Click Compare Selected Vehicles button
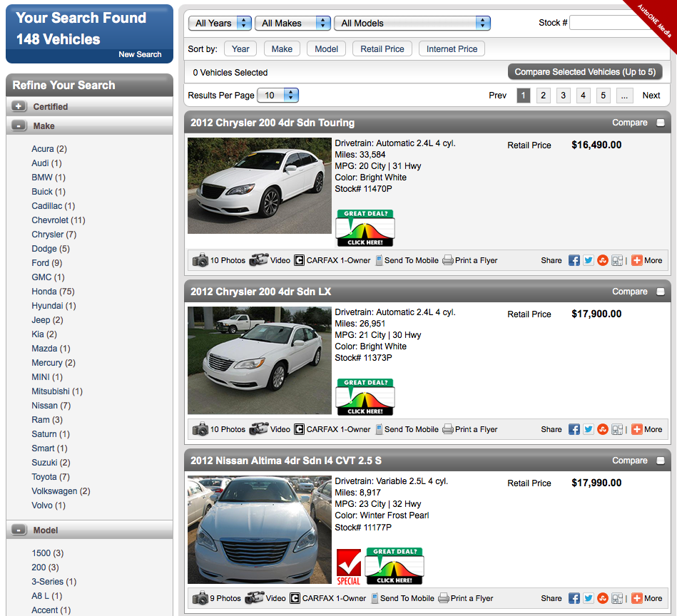This screenshot has height=616, width=677. [585, 72]
